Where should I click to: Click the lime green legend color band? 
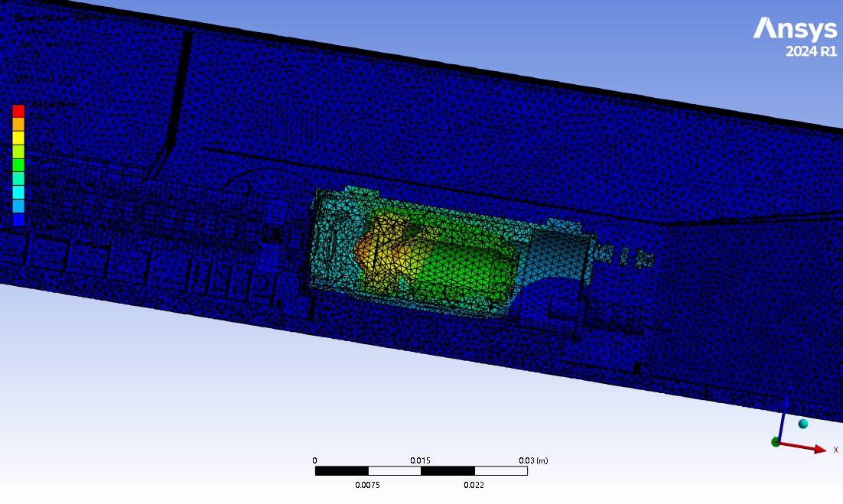(x=18, y=151)
